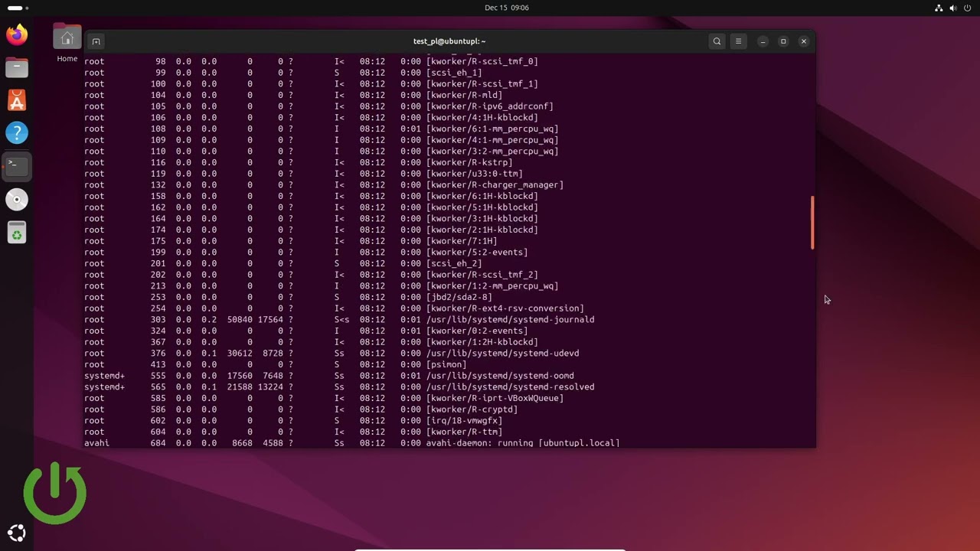Click the [kworker/R-charger_manager] entry
This screenshot has width=980, height=551.
pos(495,185)
